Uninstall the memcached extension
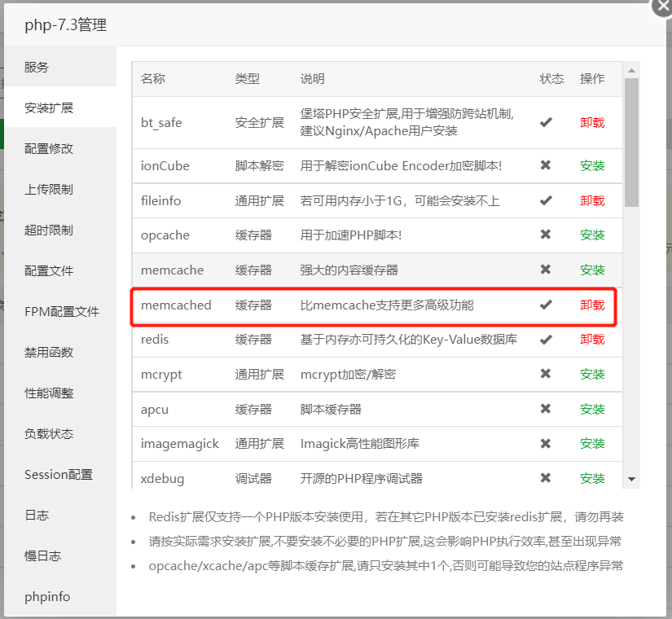 [591, 305]
